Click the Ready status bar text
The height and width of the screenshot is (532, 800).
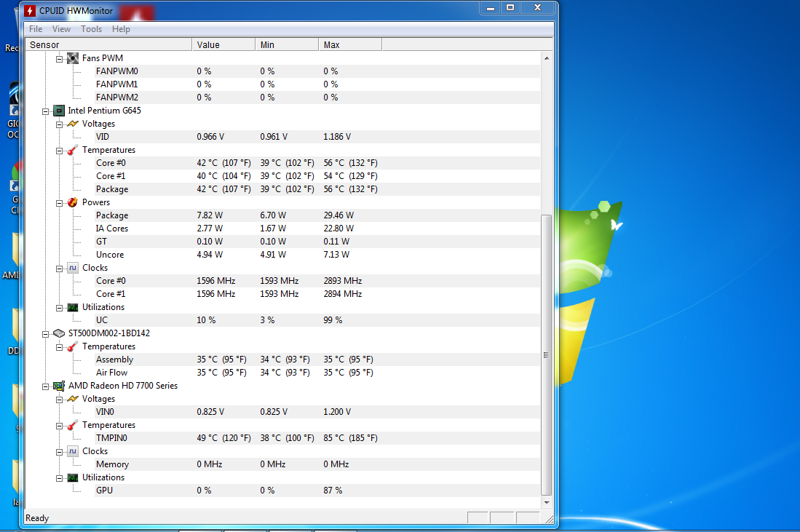[37, 518]
